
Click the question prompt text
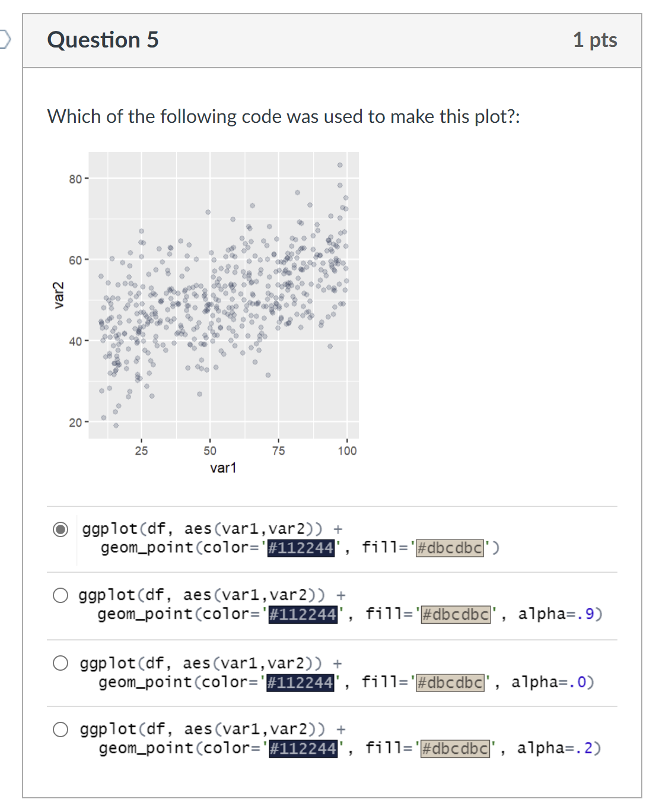click(284, 116)
